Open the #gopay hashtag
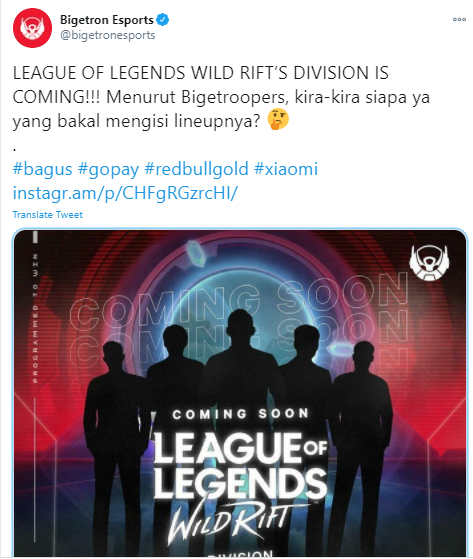Image resolution: width=473 pixels, height=559 pixels. (108, 169)
